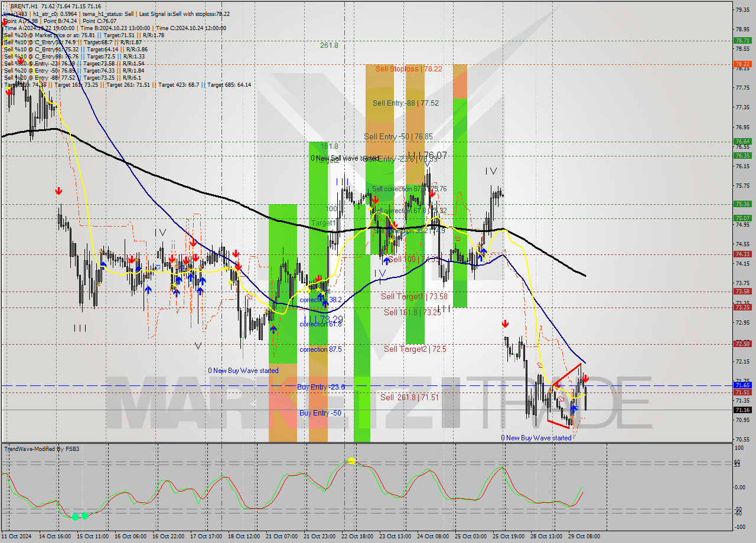The height and width of the screenshot is (543, 756).
Task: Click the 'Buy Entry -50' label
Action: point(320,413)
